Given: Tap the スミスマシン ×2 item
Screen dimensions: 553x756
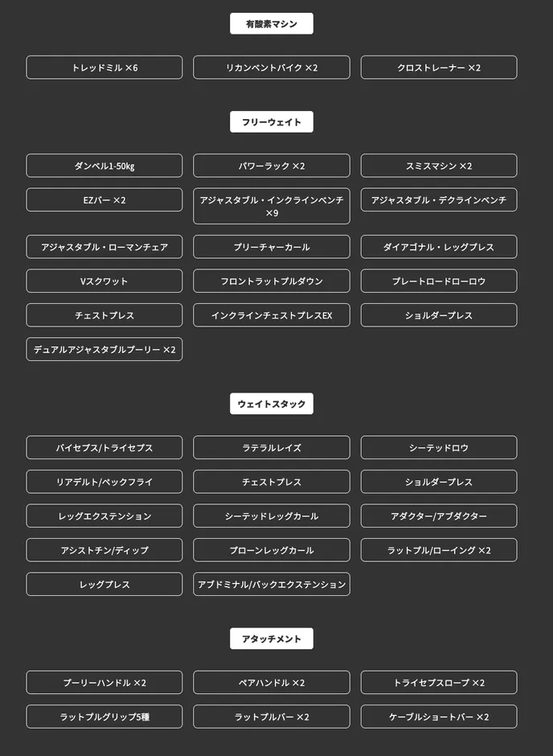Looking at the screenshot, I should pyautogui.click(x=439, y=166).
